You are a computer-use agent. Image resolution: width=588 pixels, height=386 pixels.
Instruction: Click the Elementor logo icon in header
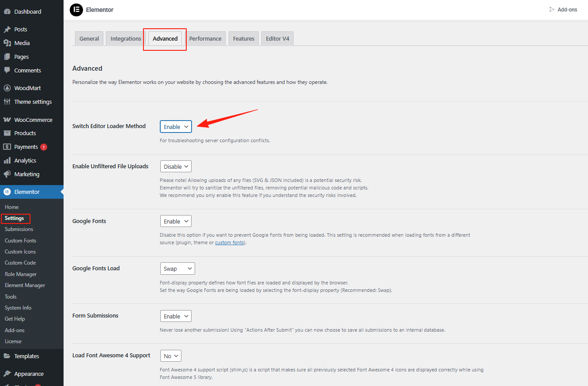click(76, 10)
